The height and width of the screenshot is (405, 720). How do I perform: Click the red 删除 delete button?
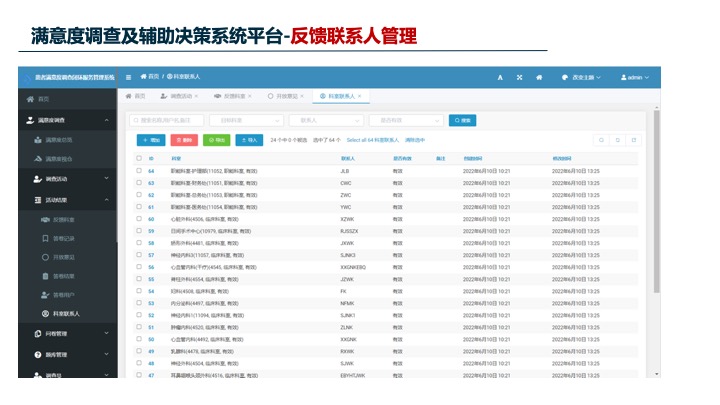(183, 140)
